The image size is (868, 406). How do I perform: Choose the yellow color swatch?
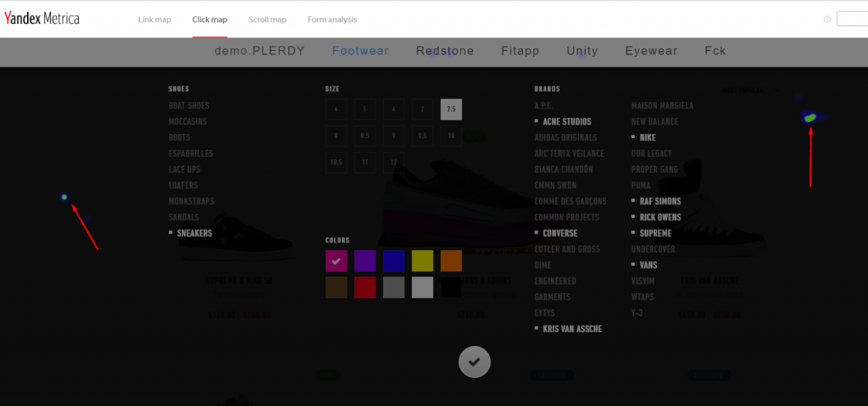coord(422,261)
